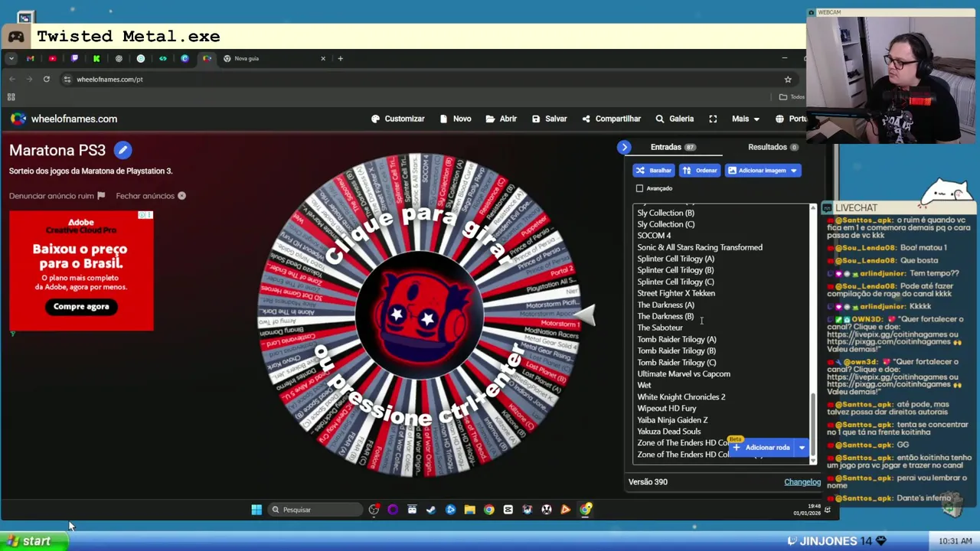
Task: Select entry The Darkness (A)
Action: (x=665, y=305)
